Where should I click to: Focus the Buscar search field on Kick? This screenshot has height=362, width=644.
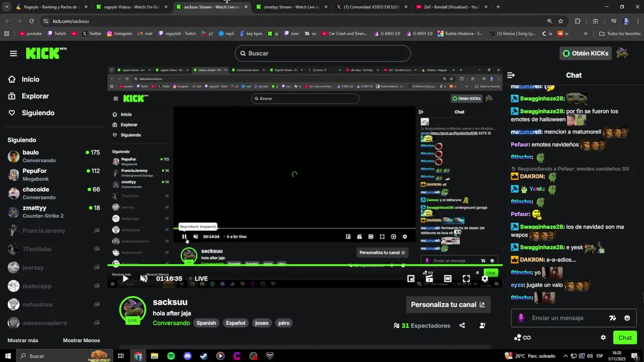click(323, 53)
